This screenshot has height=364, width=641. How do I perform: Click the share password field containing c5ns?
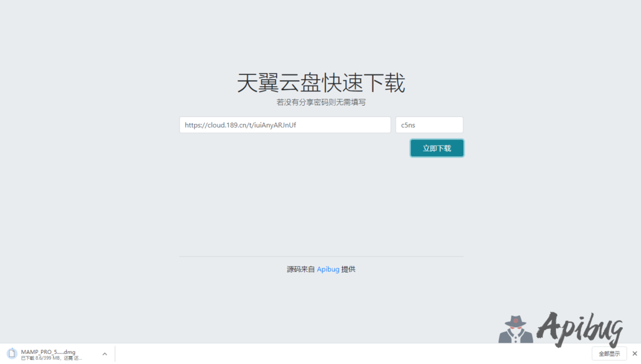[x=429, y=125]
